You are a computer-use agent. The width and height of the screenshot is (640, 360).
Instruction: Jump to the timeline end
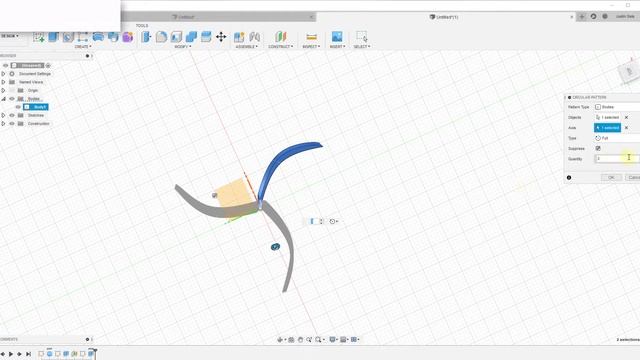28,354
